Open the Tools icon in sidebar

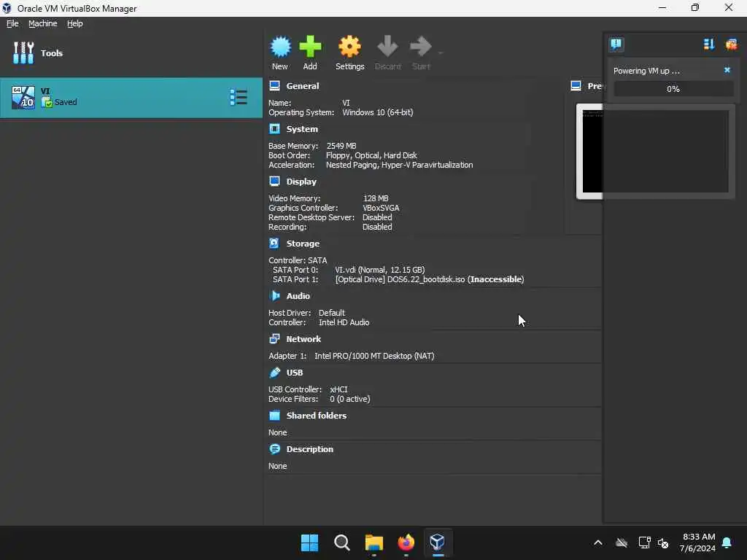click(x=23, y=52)
